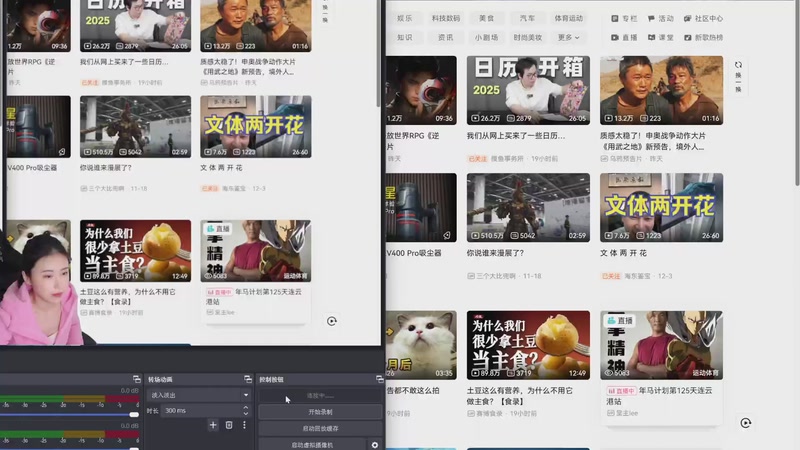Image resolution: width=800 pixels, height=450 pixels.
Task: Open 直播 shortcut next to 课堂 in the browser
Action: tap(624, 37)
